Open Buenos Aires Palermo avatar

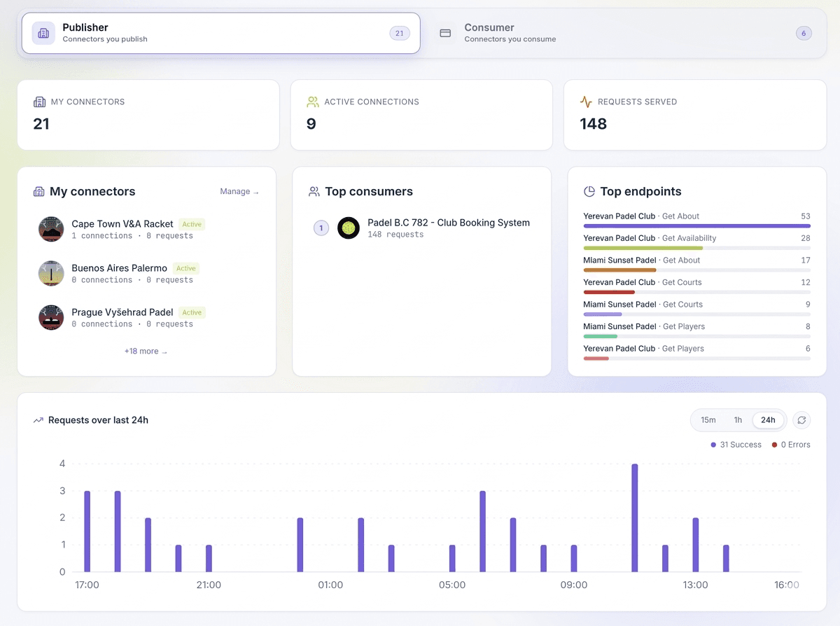51,273
